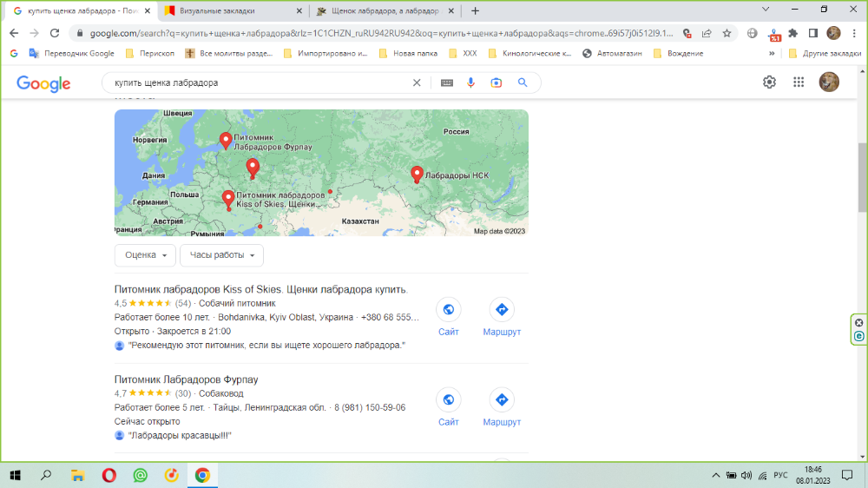The image size is (868, 488).
Task: Click the Chrome forward arrow button
Action: [x=35, y=33]
